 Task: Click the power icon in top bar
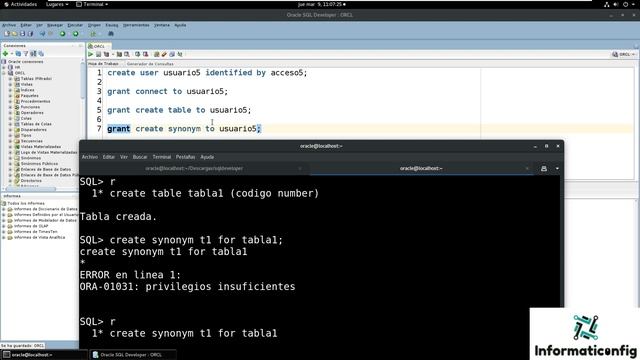point(625,4)
